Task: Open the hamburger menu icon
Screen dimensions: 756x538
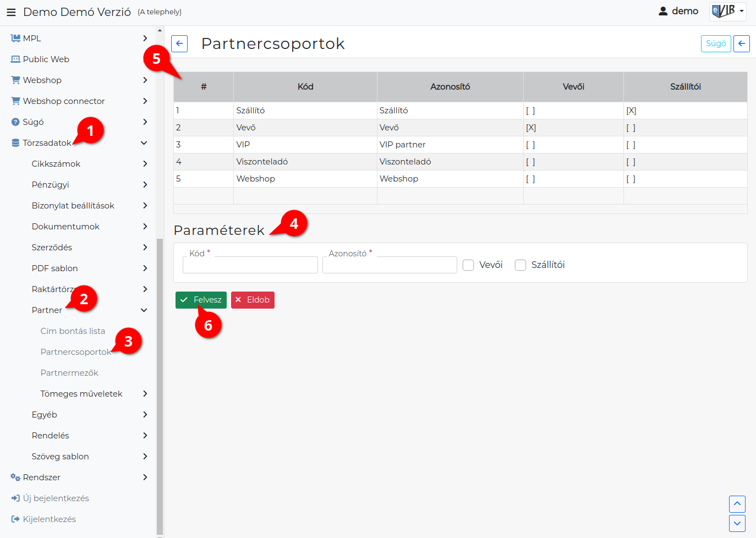Action: click(x=11, y=12)
